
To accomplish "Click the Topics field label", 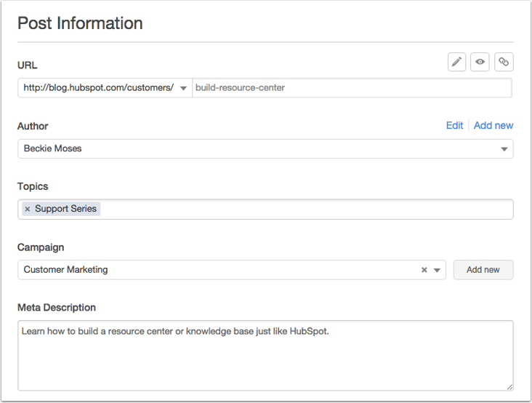I will point(33,186).
